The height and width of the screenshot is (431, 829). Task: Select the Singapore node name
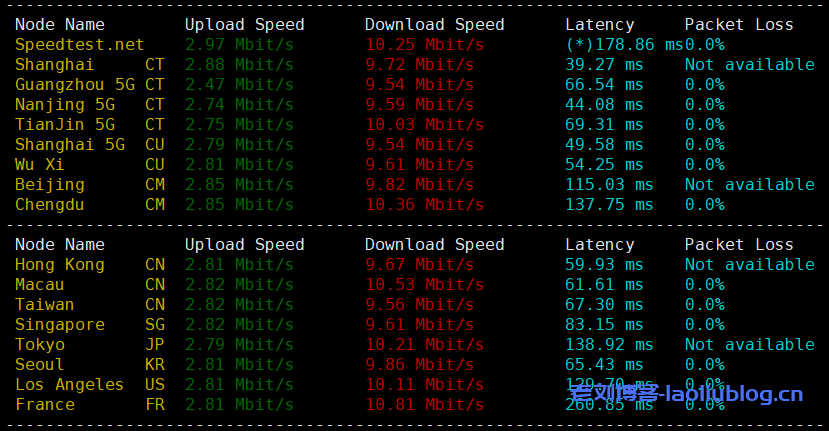point(60,325)
